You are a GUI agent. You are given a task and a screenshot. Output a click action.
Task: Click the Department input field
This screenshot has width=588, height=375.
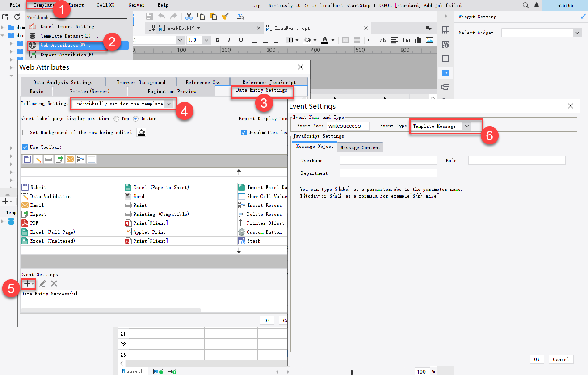click(388, 173)
